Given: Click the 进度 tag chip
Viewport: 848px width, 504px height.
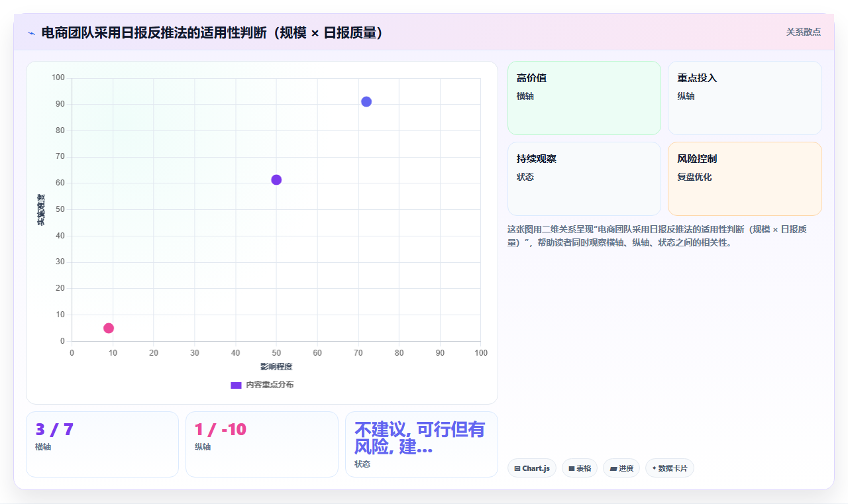Looking at the screenshot, I should point(621,468).
